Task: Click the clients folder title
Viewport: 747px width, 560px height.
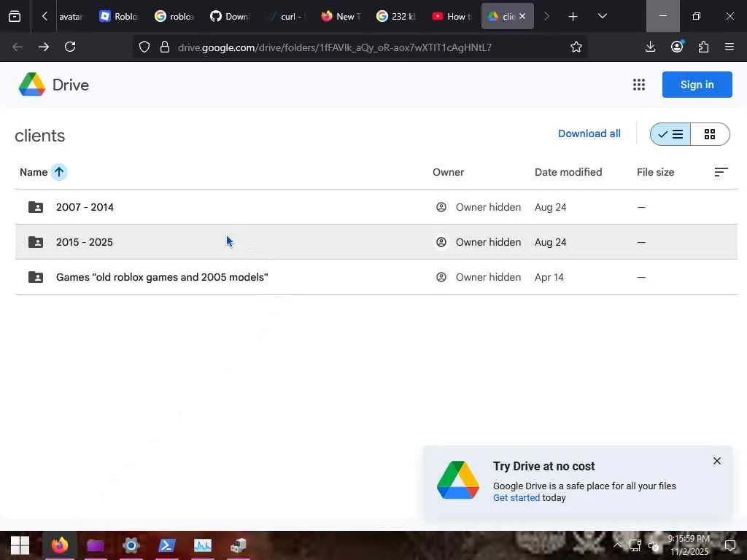Action: (40, 136)
